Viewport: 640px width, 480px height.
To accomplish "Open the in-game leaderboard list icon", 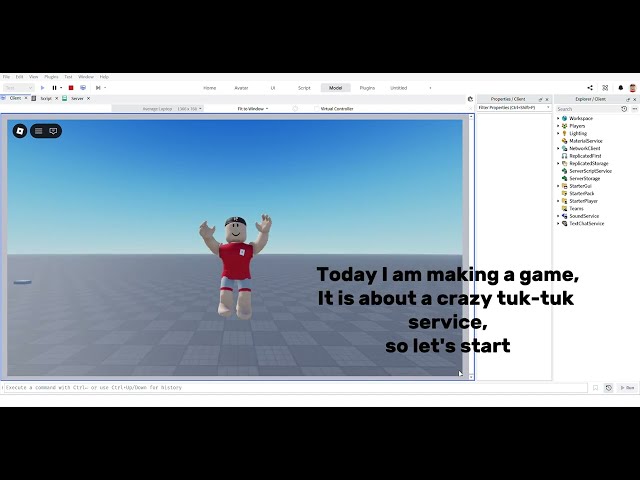I will click(x=38, y=131).
